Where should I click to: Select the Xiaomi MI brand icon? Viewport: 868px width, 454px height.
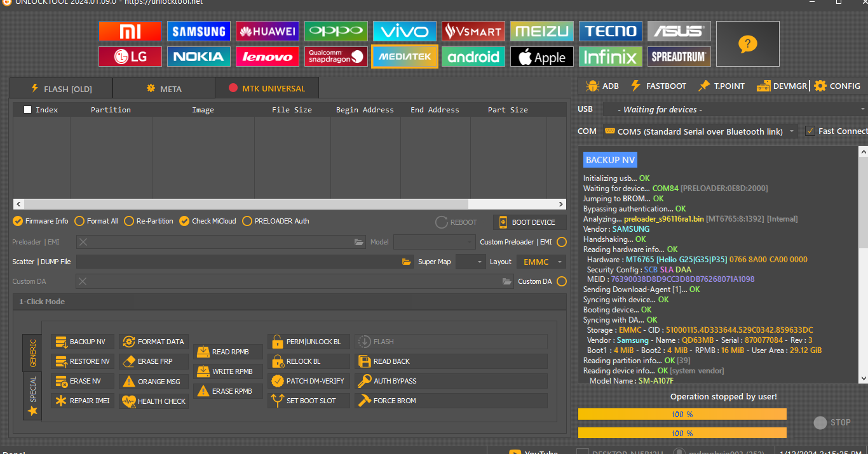(x=130, y=31)
